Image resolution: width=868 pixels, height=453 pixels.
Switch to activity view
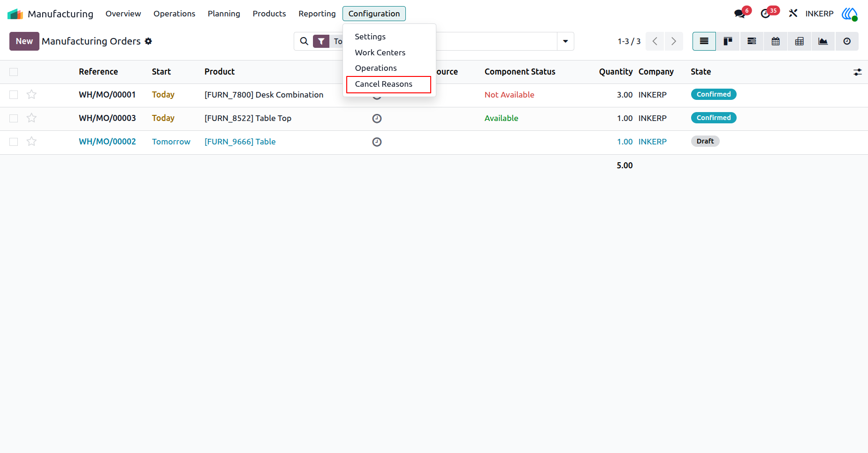tap(847, 41)
